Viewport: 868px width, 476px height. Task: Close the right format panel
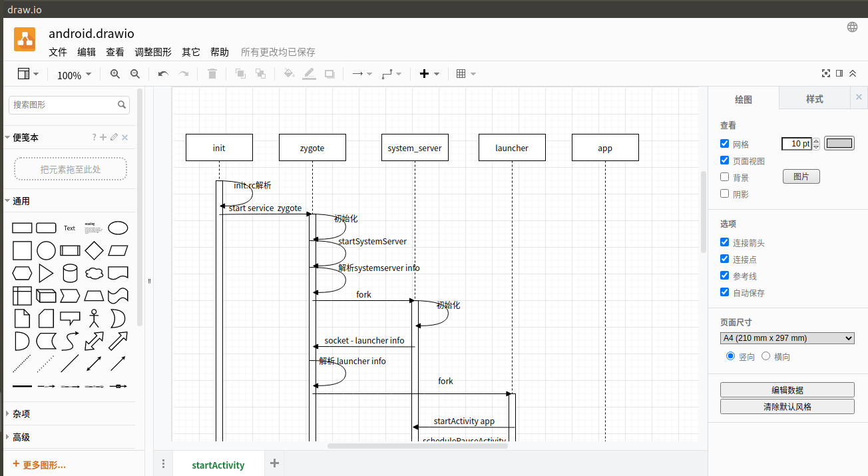(859, 97)
